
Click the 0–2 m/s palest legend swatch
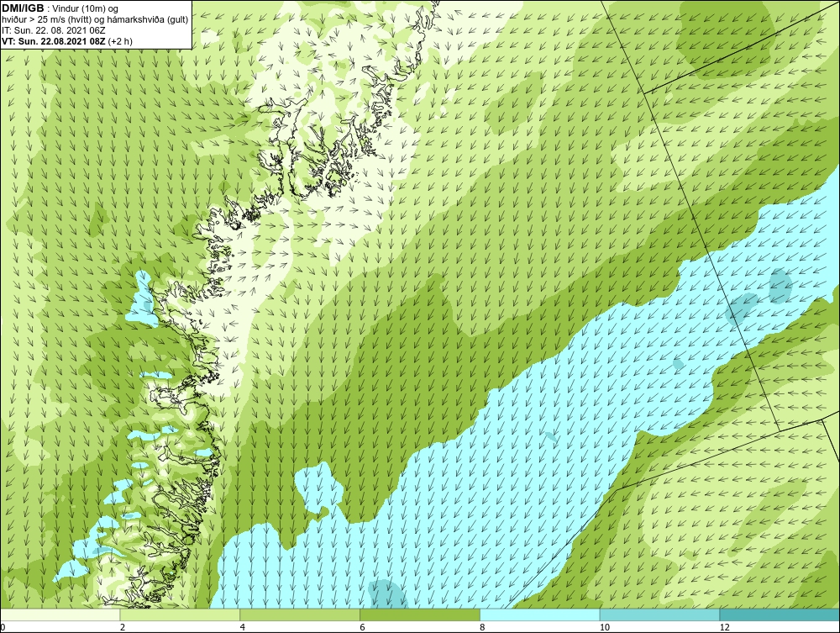pyautogui.click(x=60, y=615)
